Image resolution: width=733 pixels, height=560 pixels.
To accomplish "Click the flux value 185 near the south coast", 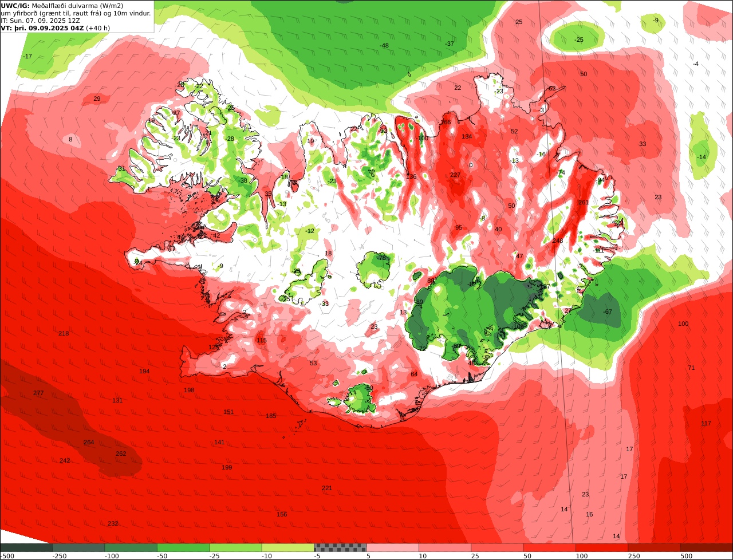I will click(271, 416).
